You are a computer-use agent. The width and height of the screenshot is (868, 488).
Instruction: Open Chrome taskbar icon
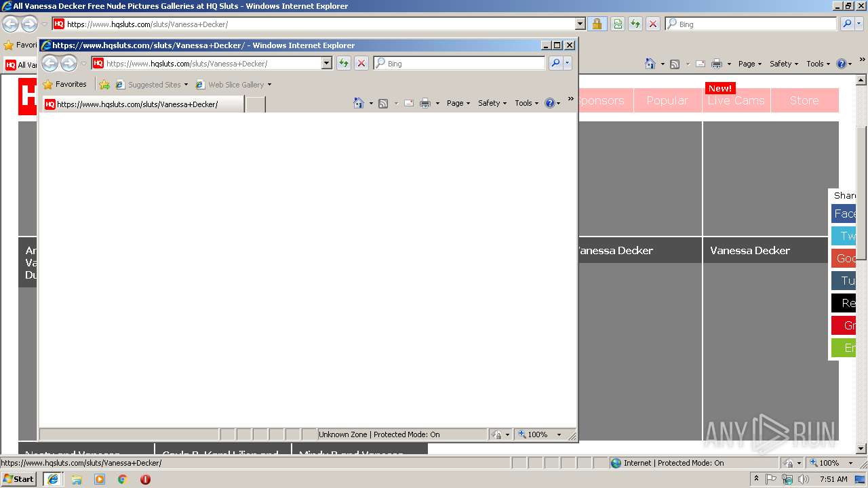click(x=123, y=479)
